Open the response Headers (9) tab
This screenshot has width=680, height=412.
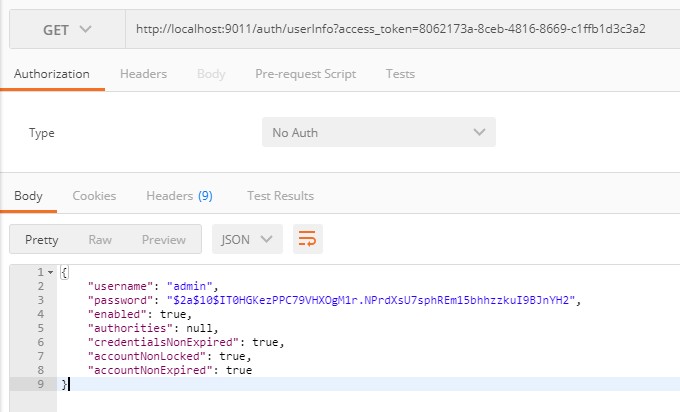[x=179, y=196]
